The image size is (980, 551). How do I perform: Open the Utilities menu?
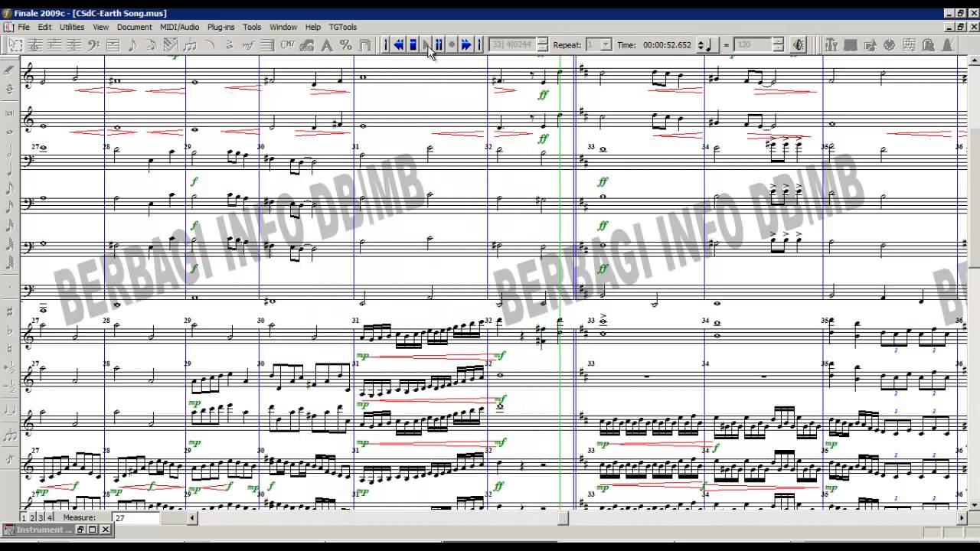(72, 27)
